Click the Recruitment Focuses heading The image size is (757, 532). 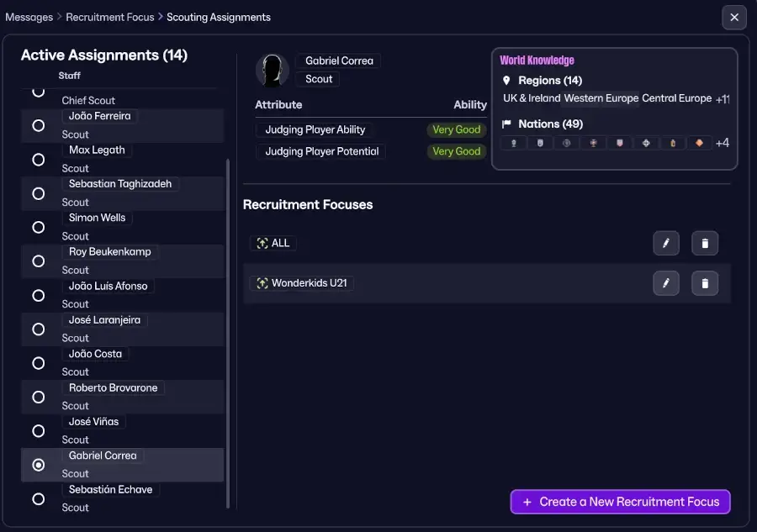308,204
